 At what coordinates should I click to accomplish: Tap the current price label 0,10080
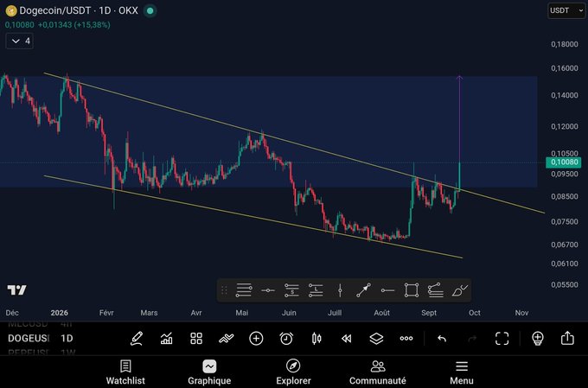click(564, 162)
